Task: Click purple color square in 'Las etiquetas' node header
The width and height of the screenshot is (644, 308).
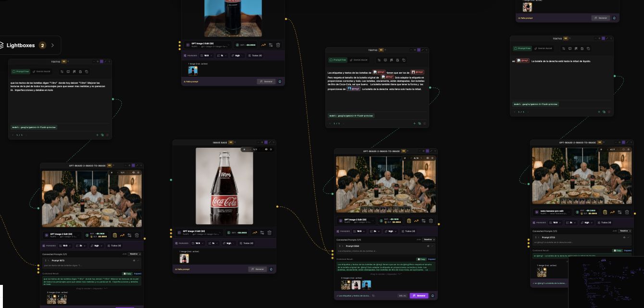Action: [x=419, y=50]
